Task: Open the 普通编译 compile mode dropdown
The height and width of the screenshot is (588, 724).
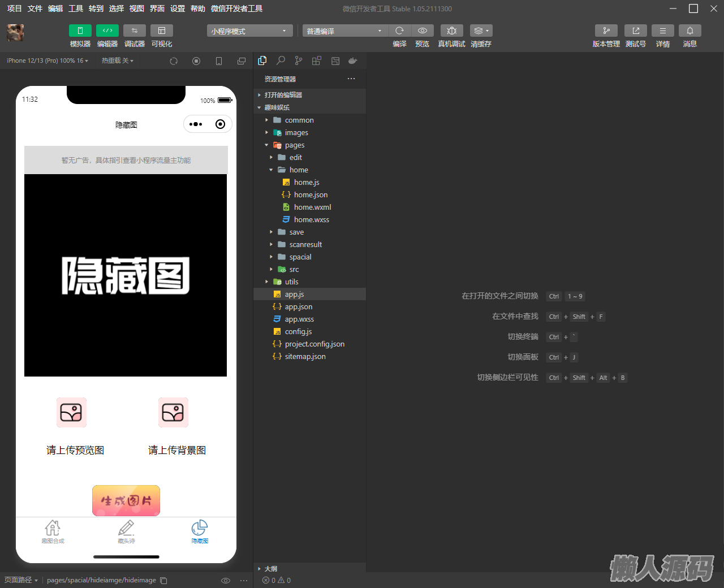Action: point(344,31)
